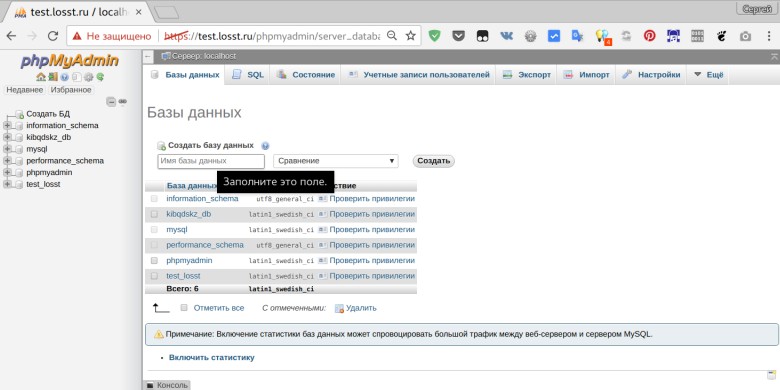
Task: Open phpMyAdmin documentation question-mark icon in sidebar
Action: pyautogui.click(x=65, y=77)
